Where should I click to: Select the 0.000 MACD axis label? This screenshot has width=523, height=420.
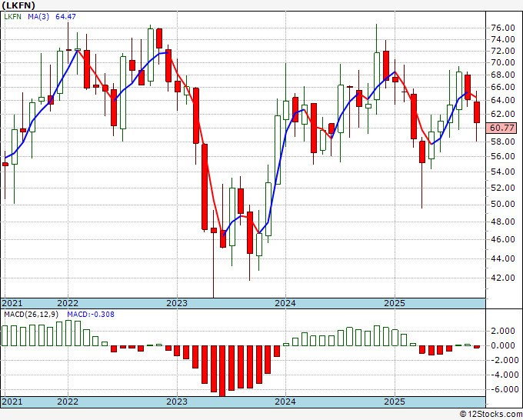[x=503, y=345]
